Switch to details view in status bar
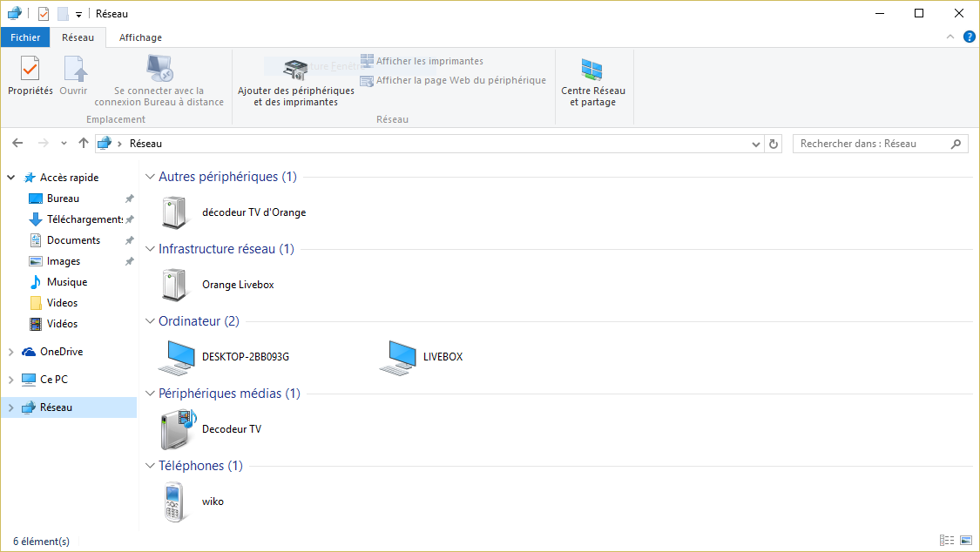Screen dimensions: 980x552 [947, 541]
